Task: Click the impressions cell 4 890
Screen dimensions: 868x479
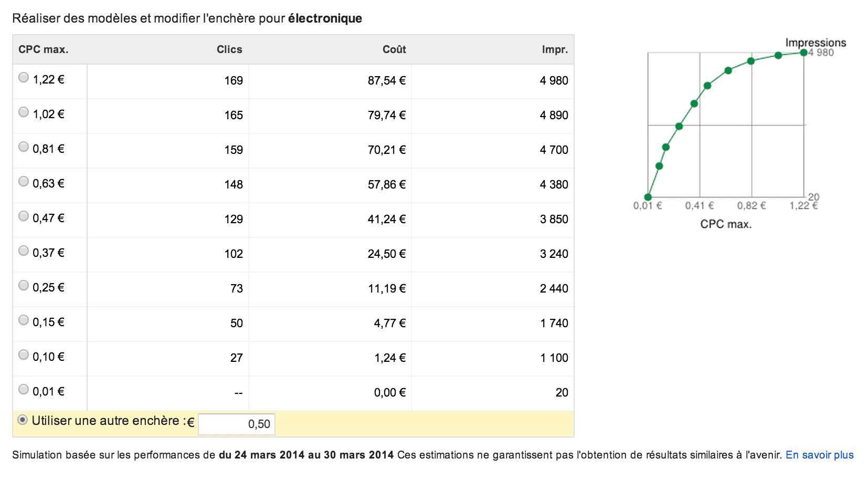Action: coord(554,116)
